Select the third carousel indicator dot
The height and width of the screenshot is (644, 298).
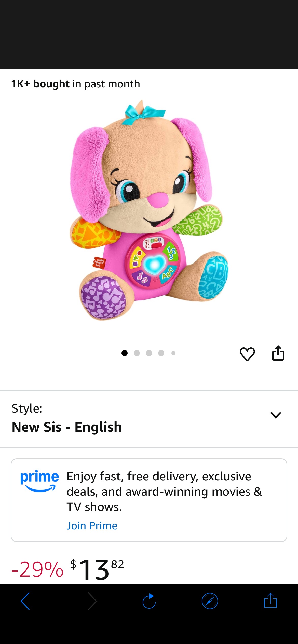(x=149, y=353)
